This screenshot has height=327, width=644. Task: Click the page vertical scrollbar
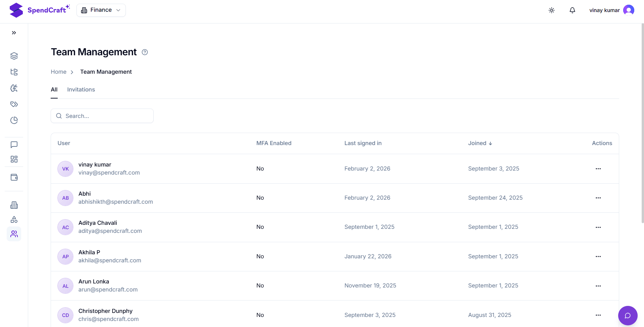point(642,124)
